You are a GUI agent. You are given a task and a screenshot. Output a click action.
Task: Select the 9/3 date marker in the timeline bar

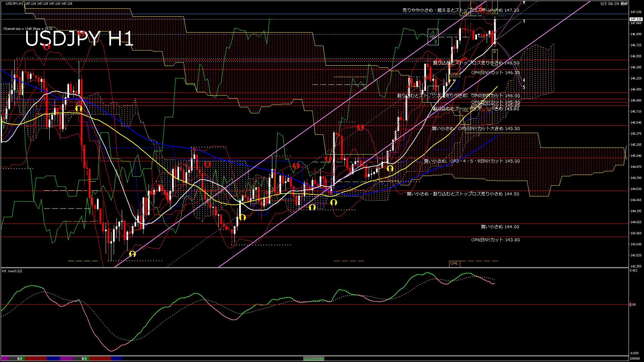[x=84, y=359]
